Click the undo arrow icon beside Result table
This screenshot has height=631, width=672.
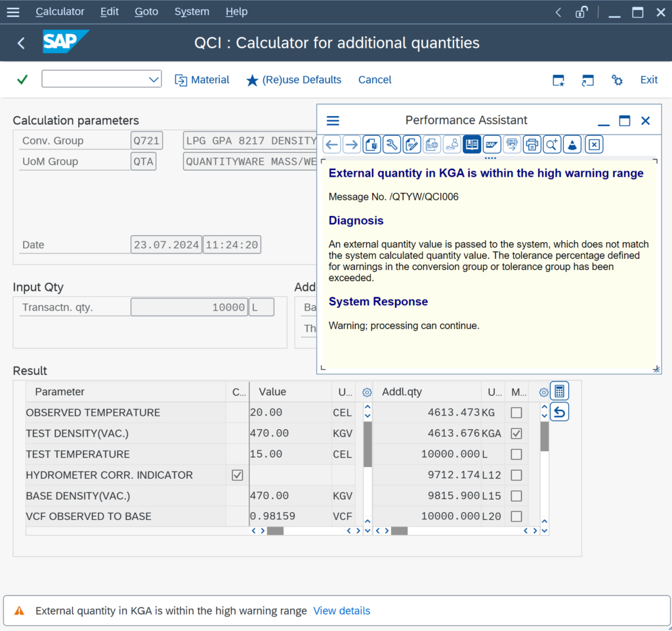click(559, 412)
